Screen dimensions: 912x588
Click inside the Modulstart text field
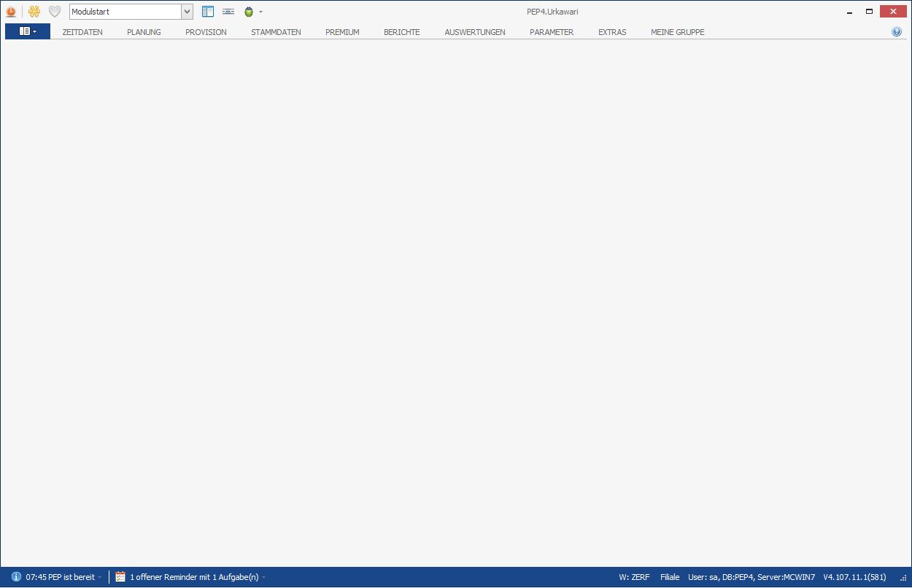124,12
